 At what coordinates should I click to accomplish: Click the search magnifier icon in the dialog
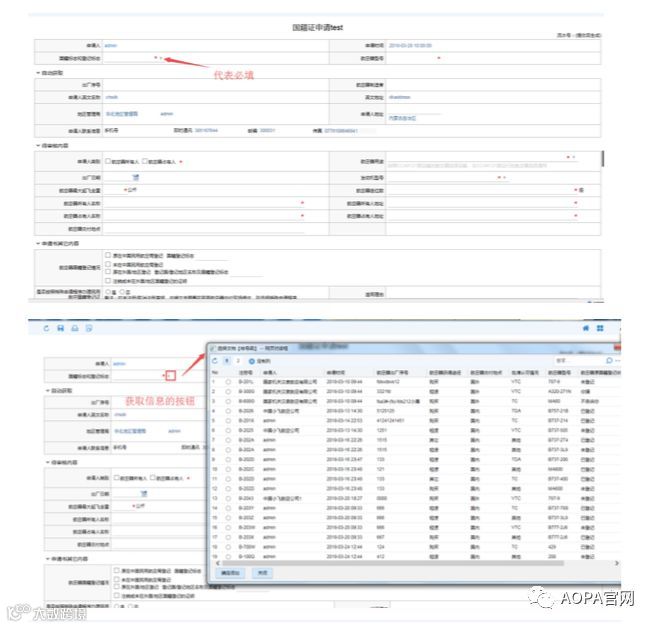pos(609,360)
